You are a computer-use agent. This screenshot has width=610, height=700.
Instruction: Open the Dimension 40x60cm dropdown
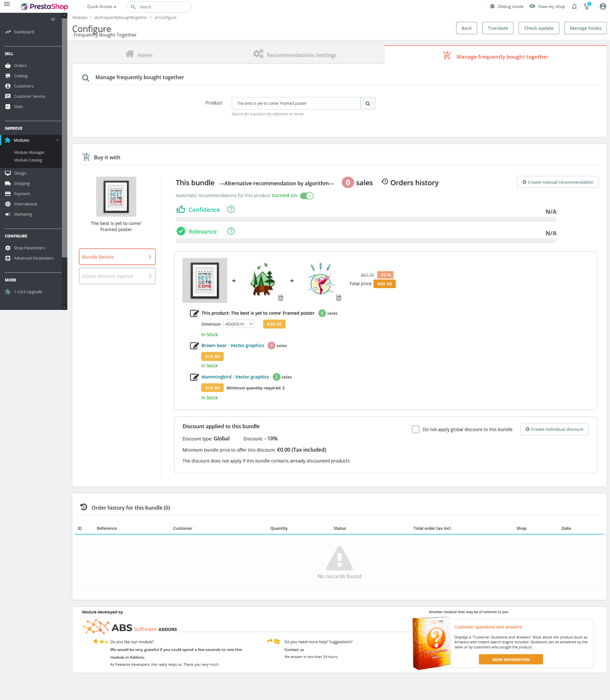[x=239, y=324]
